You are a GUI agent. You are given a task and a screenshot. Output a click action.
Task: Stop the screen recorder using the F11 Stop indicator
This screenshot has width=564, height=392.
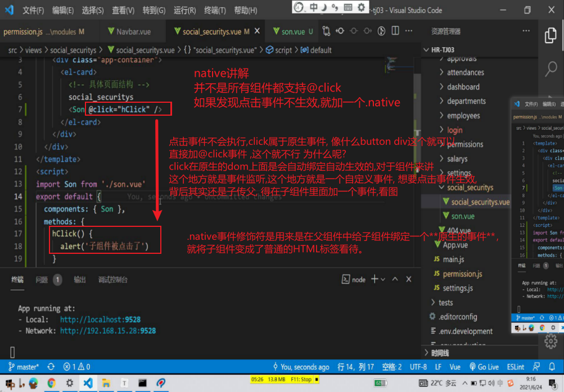click(301, 380)
